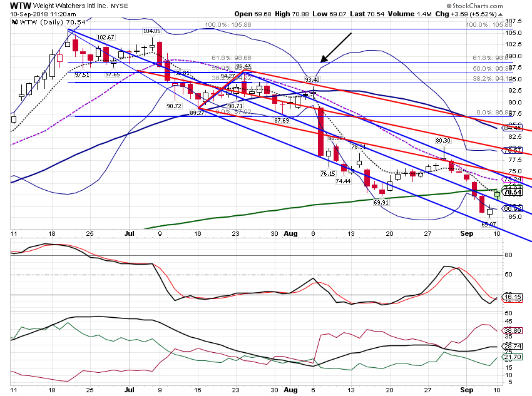
Task: Click the 38.86 indicator value tag
Action: [x=513, y=330]
